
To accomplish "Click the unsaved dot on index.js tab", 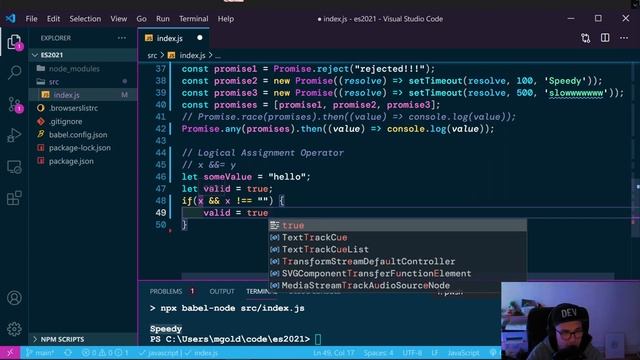I will tap(200, 38).
